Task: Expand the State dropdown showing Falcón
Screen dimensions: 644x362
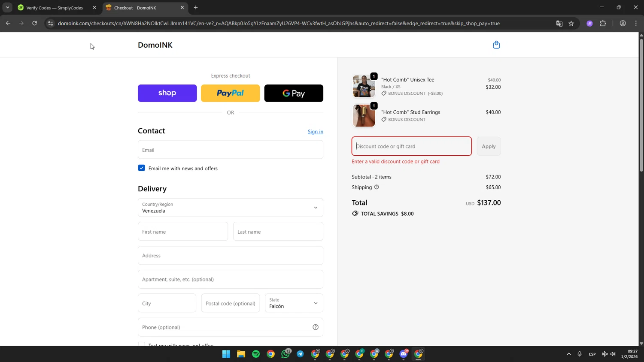Action: pyautogui.click(x=294, y=303)
